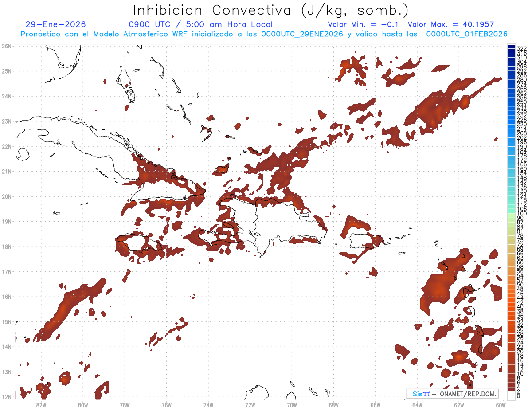The height and width of the screenshot is (411, 532).
Task: Click the 76W longitude label
Action: [x=166, y=404]
